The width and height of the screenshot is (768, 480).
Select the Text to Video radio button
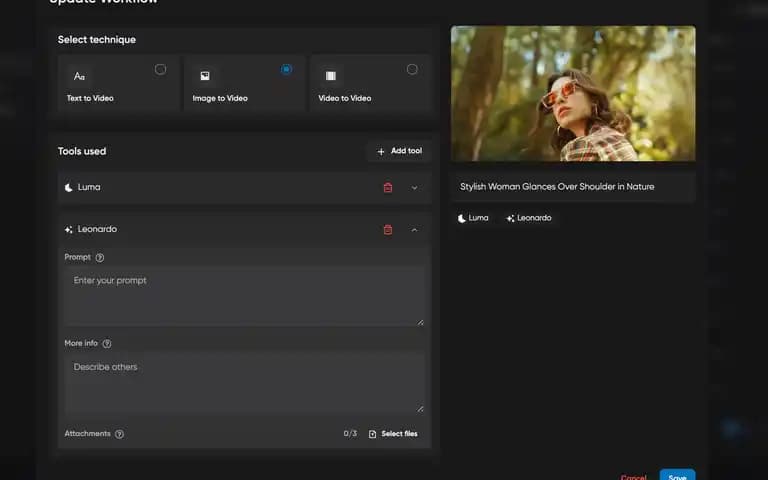pyautogui.click(x=160, y=70)
